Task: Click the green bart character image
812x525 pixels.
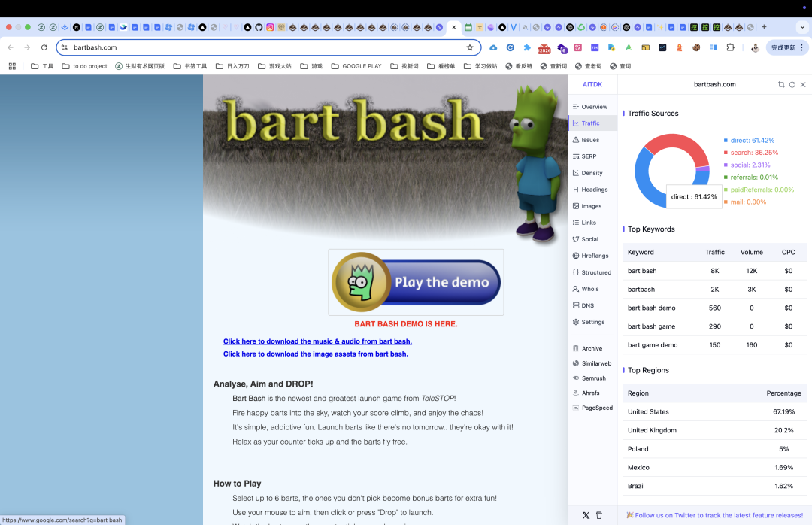Action: coord(536,163)
